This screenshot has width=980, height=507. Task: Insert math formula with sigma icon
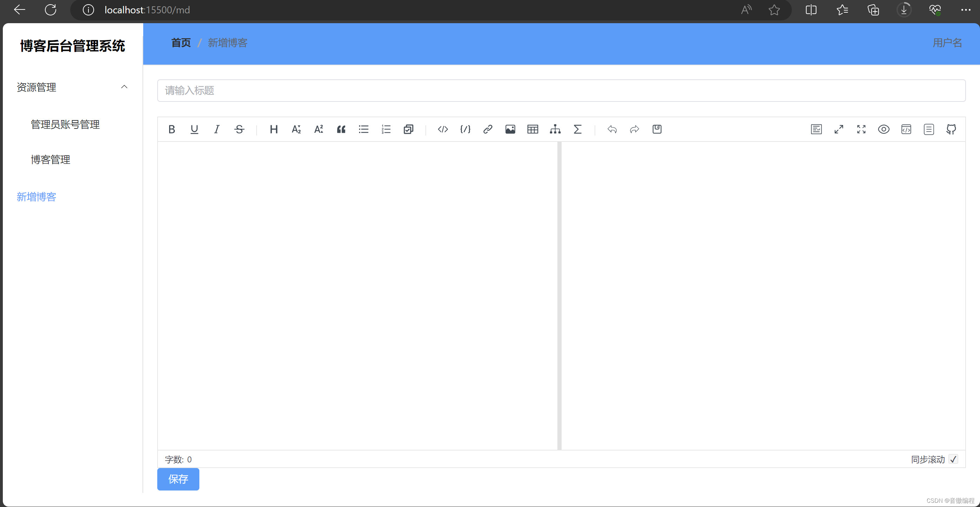click(x=577, y=130)
